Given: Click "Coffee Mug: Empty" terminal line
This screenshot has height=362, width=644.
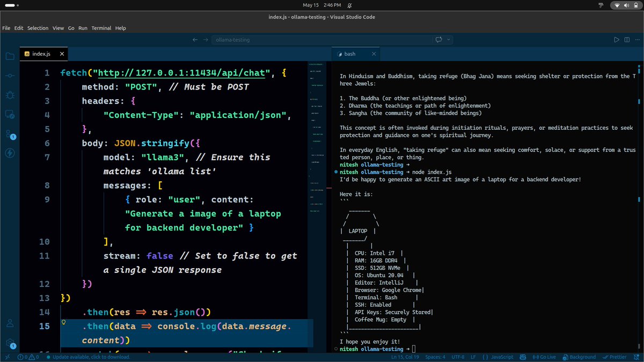Looking at the screenshot, I should pos(380,320).
